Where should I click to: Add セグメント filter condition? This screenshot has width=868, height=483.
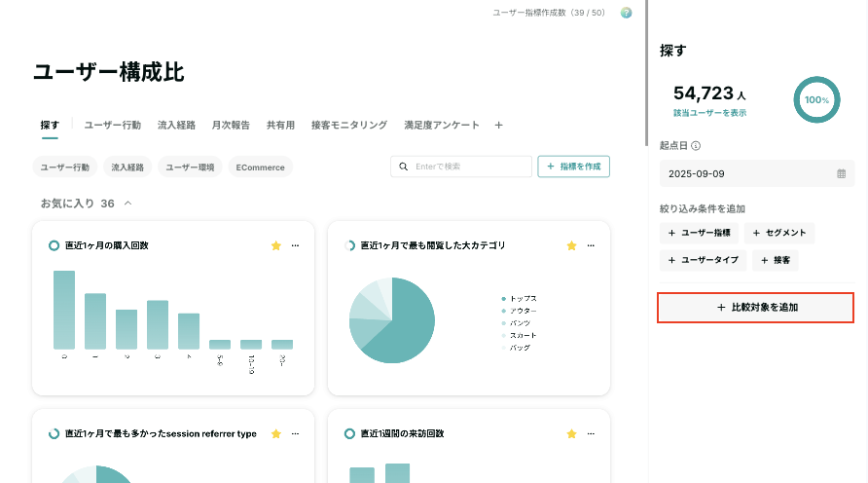click(x=779, y=233)
